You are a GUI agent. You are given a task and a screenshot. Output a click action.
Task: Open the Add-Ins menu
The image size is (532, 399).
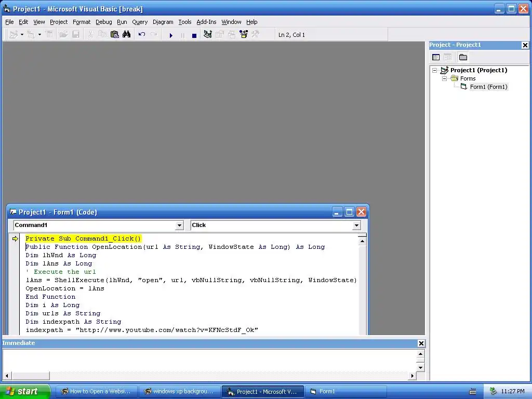pos(206,22)
